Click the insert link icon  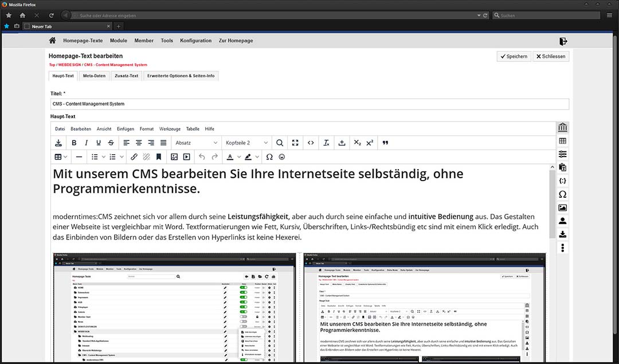coord(134,157)
